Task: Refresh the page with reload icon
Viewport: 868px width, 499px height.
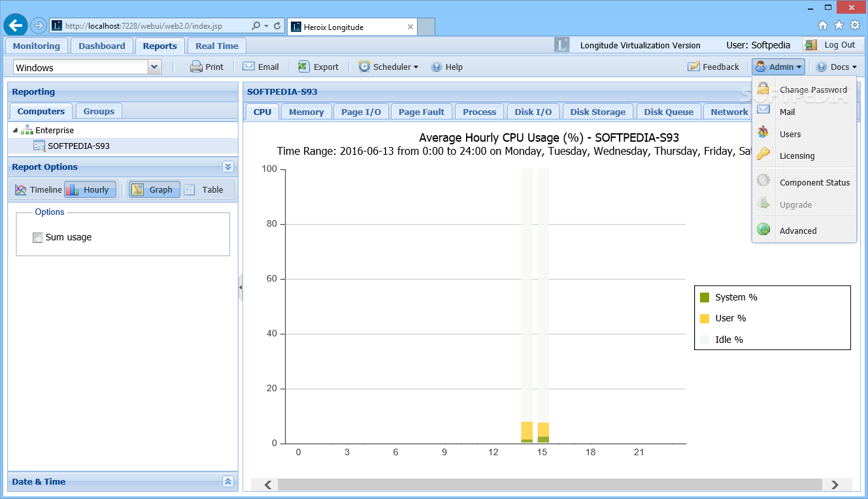Action: pos(278,26)
